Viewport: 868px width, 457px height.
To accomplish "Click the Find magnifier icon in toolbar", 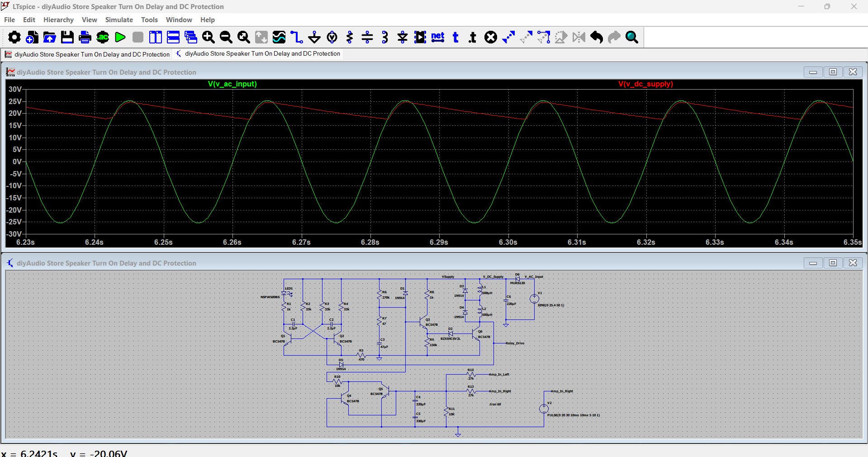I will coord(632,37).
